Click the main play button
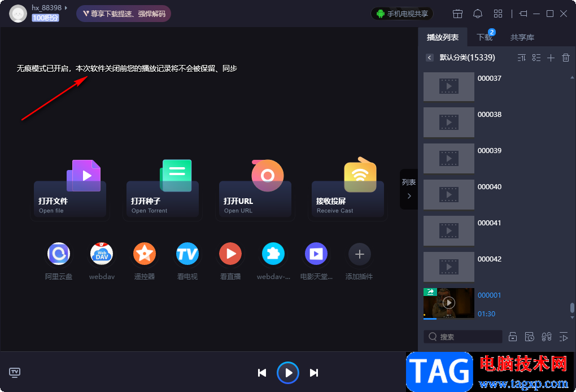Viewport: 576px width, 392px height. [x=288, y=373]
